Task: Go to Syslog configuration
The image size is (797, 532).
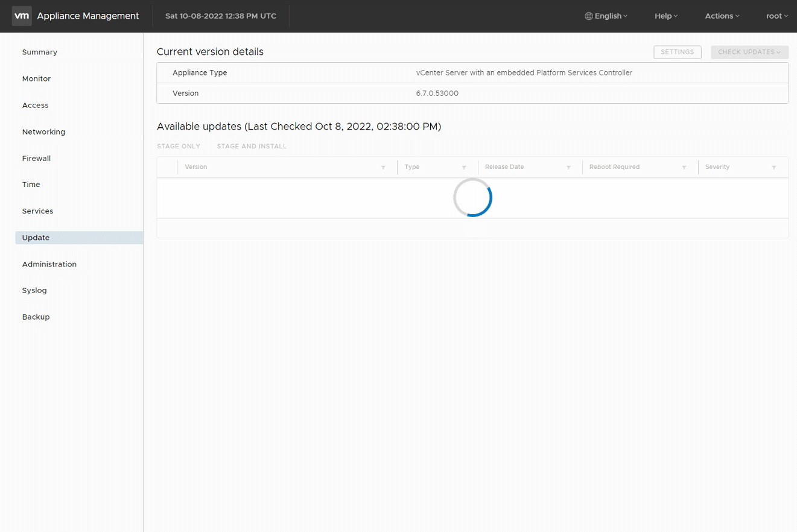Action: (34, 291)
